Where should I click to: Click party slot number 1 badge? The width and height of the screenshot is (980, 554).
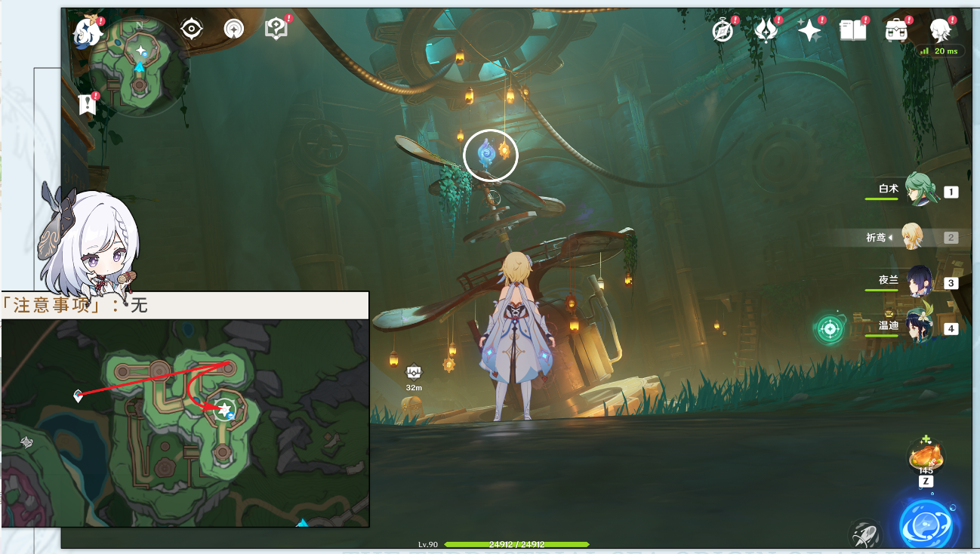(951, 192)
